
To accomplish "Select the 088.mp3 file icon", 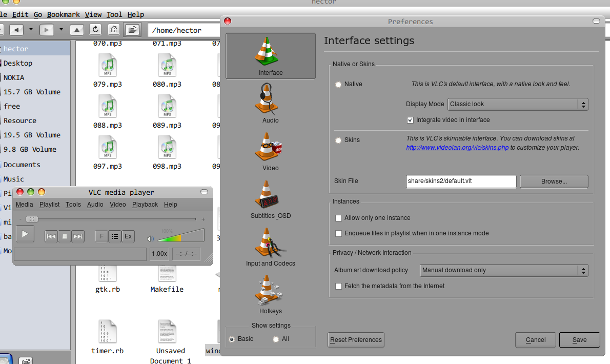I will (x=108, y=106).
